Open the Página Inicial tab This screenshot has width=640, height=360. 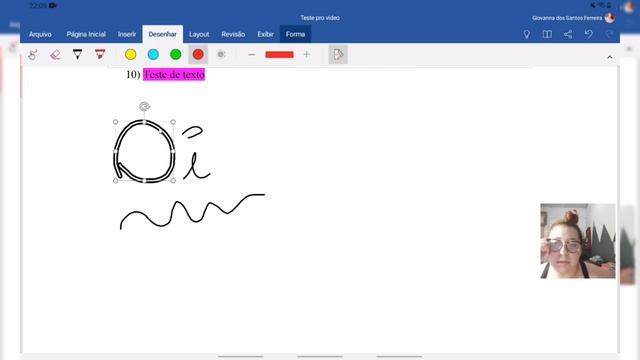(86, 34)
